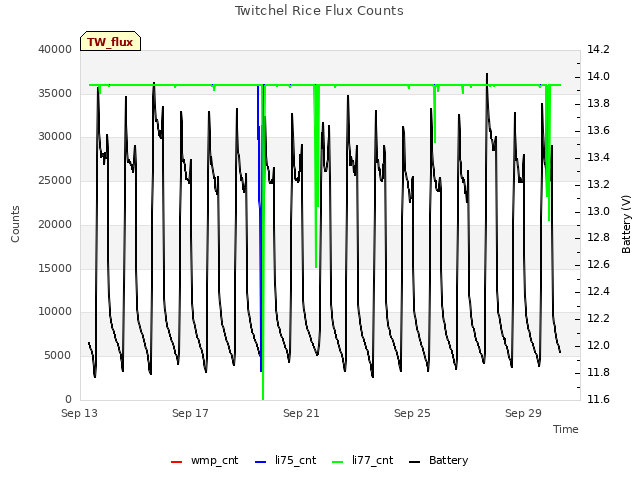Click the Counts y-axis label
The width and height of the screenshot is (640, 480).
[x=15, y=224]
